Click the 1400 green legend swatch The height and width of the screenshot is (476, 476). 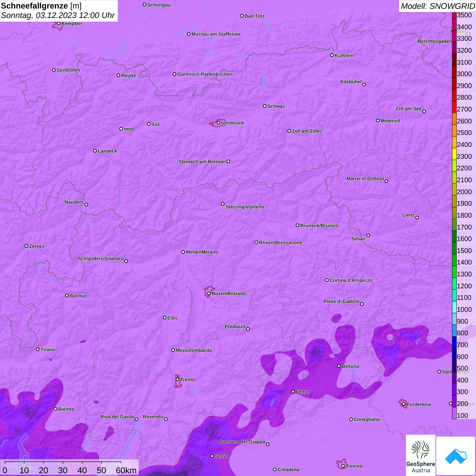(454, 260)
